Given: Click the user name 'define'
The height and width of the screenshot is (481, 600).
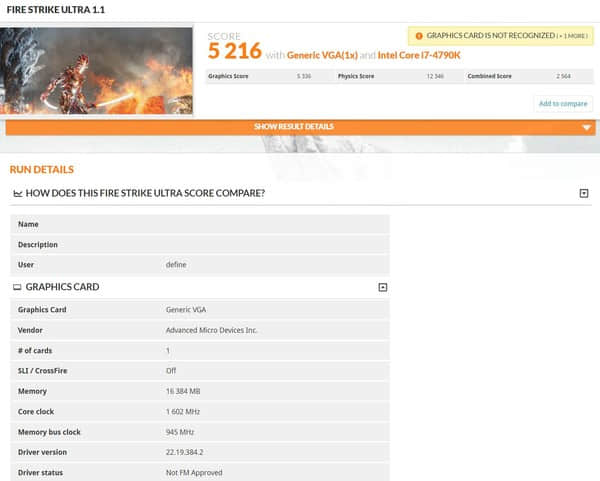Looking at the screenshot, I should coord(176,265).
